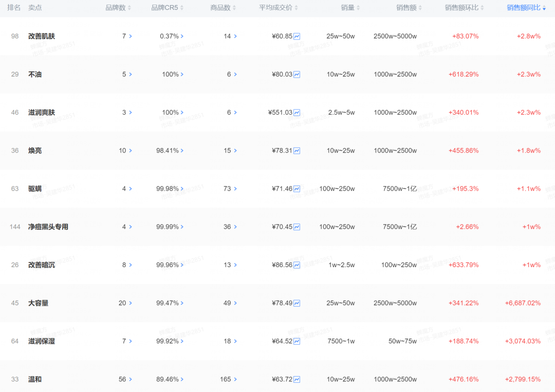
Task: Open price trend chart for 大容量
Action: 297,303
